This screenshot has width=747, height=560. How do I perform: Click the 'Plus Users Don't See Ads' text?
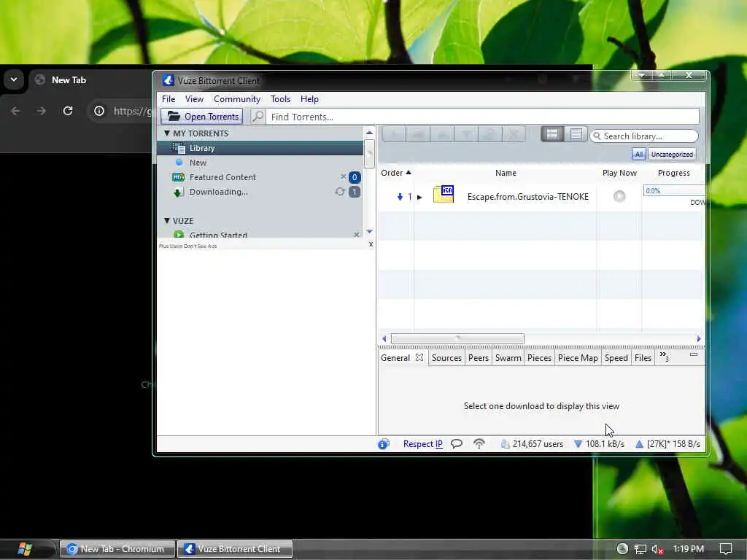point(187,246)
